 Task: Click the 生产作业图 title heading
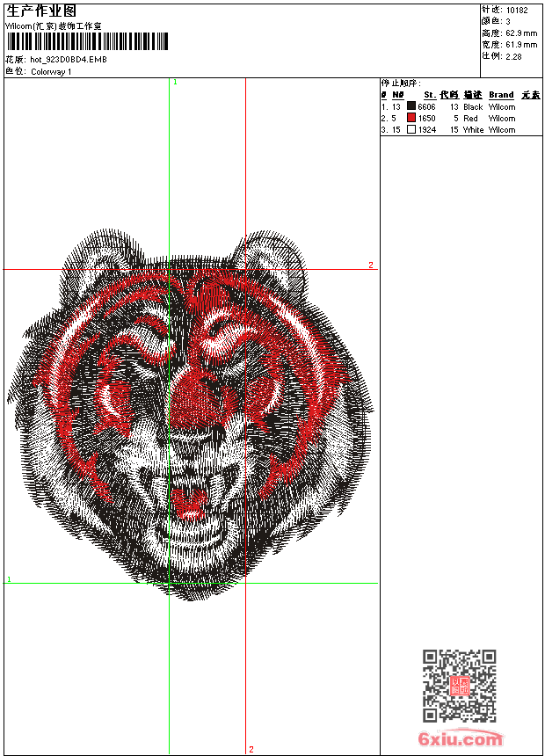point(41,11)
